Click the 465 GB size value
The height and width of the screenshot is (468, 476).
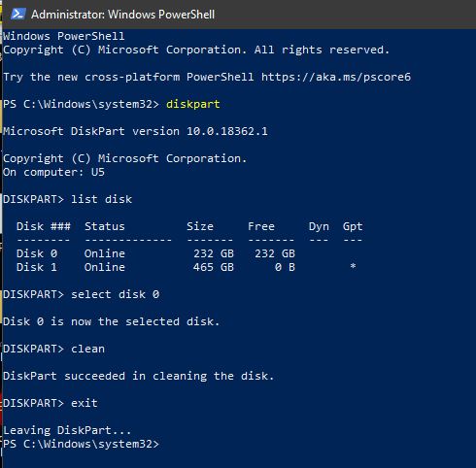pyautogui.click(x=214, y=267)
